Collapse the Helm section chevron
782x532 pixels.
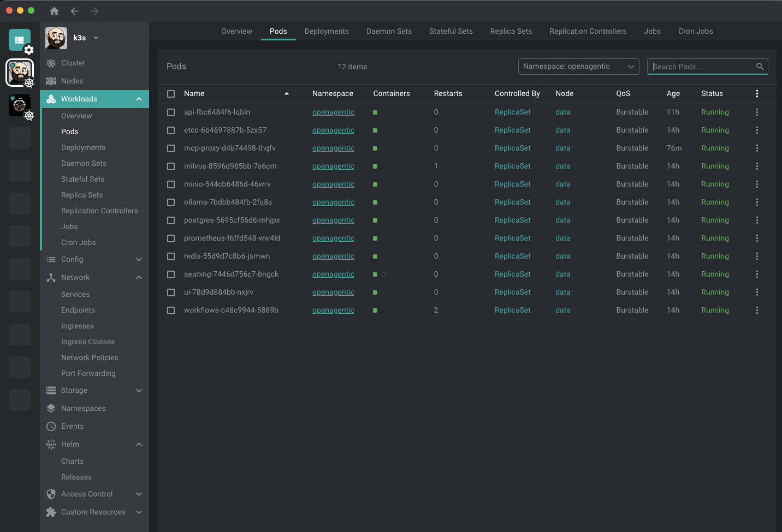(x=139, y=444)
